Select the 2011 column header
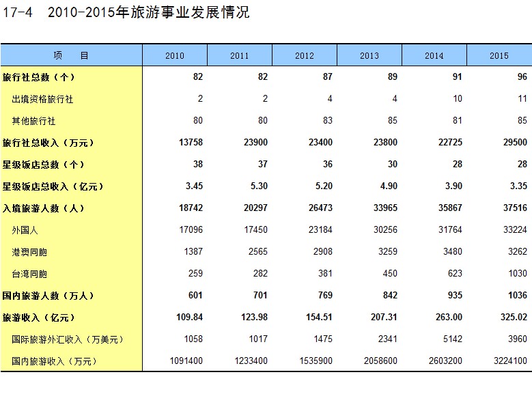 tap(240, 56)
